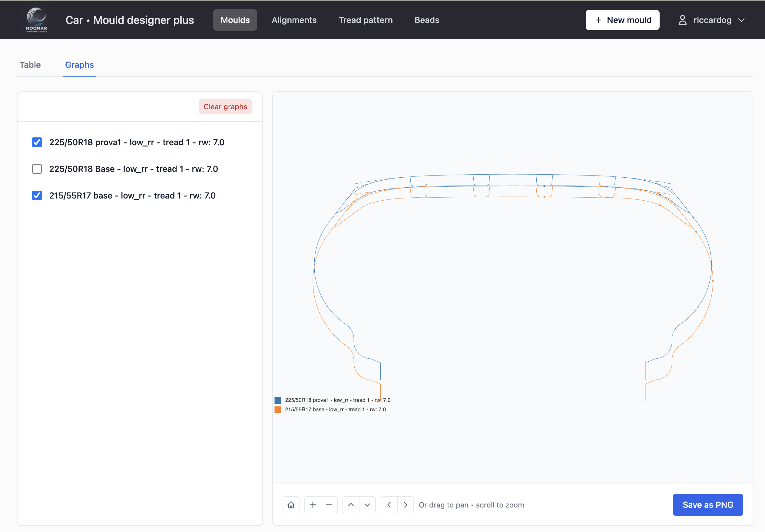Open the Alignments section
765x532 pixels.
click(x=294, y=20)
